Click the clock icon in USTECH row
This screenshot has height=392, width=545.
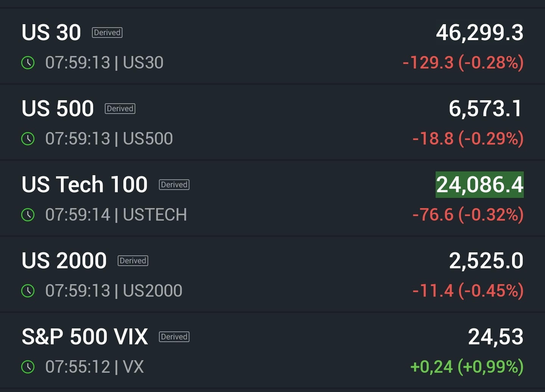pyautogui.click(x=28, y=215)
